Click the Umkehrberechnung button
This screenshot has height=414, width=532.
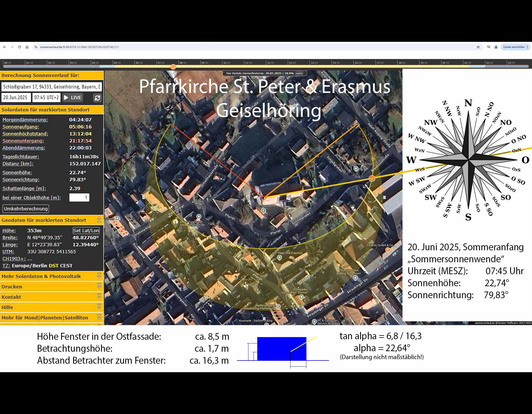(26, 209)
